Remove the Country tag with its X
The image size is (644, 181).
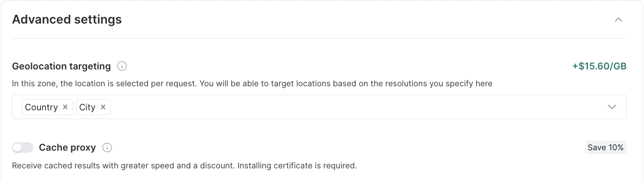click(x=65, y=107)
